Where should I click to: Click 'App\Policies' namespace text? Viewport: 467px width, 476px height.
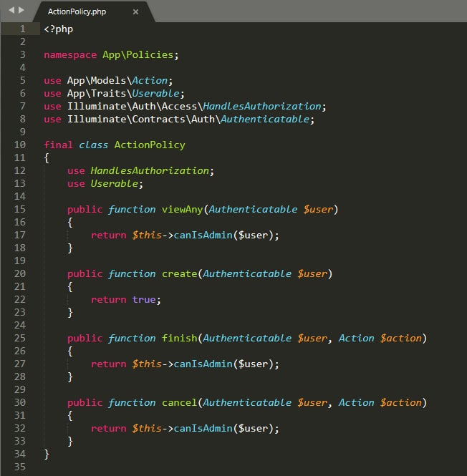138,55
